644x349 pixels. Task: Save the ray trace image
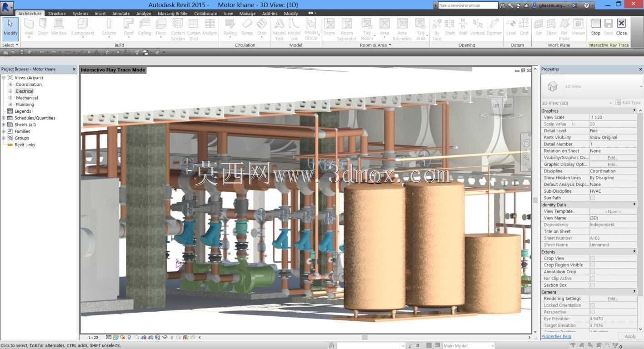coord(608,27)
